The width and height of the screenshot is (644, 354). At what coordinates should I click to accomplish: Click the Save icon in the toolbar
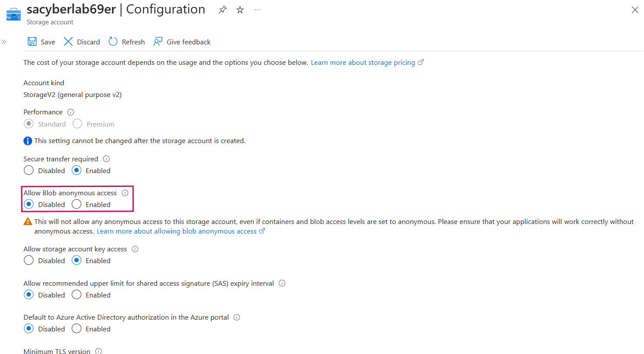32,41
